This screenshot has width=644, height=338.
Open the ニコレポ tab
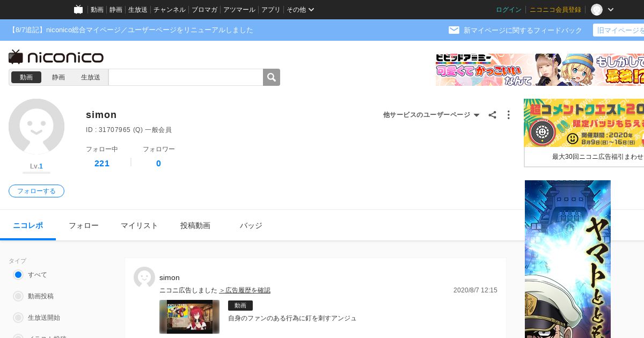point(28,225)
